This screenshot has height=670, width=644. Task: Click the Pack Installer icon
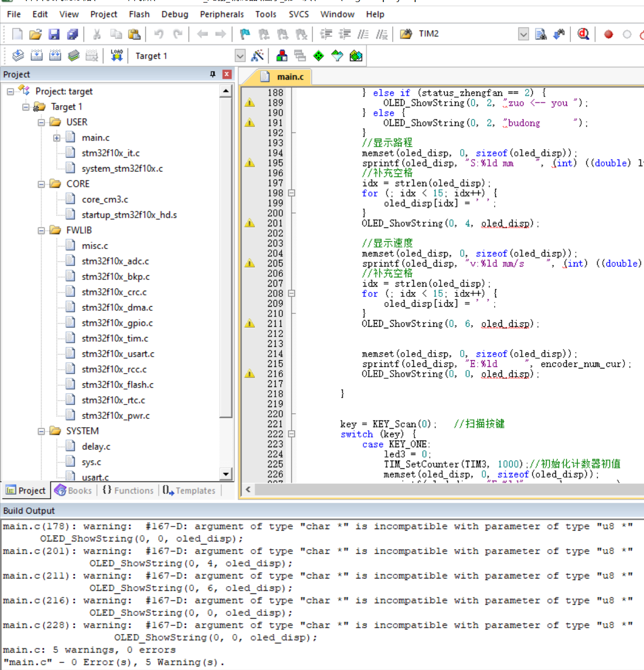[x=356, y=56]
